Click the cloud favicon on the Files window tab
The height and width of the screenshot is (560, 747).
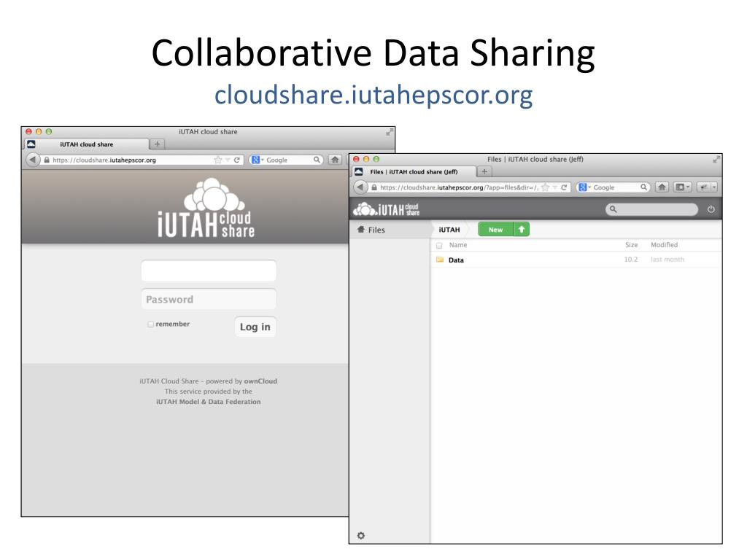(359, 171)
